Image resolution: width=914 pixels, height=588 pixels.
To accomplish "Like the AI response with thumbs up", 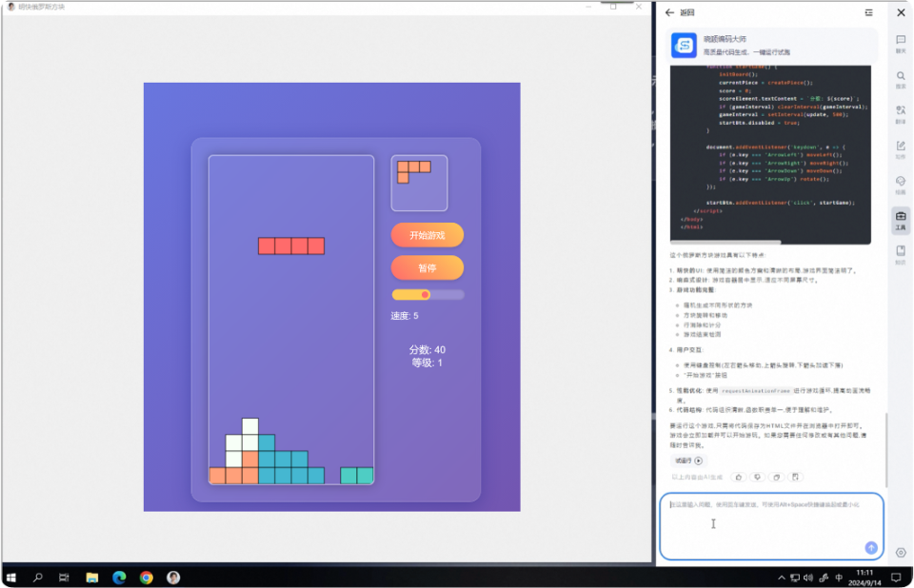I will 739,478.
